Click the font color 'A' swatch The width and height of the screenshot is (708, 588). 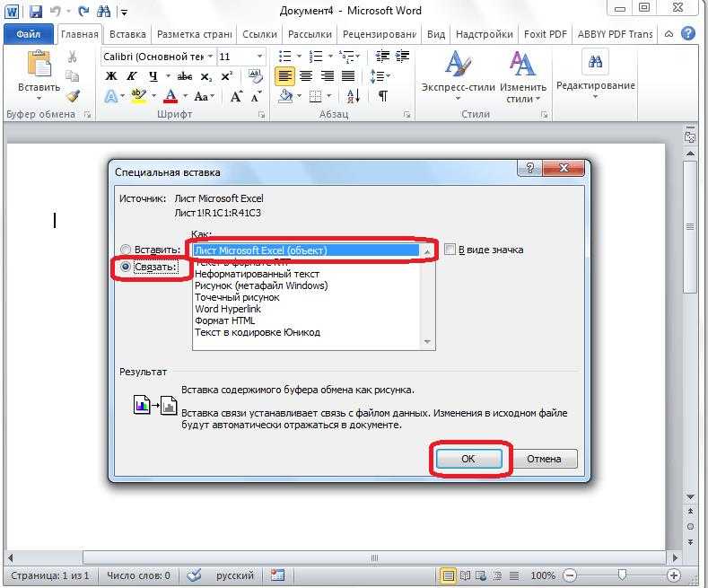click(x=170, y=96)
